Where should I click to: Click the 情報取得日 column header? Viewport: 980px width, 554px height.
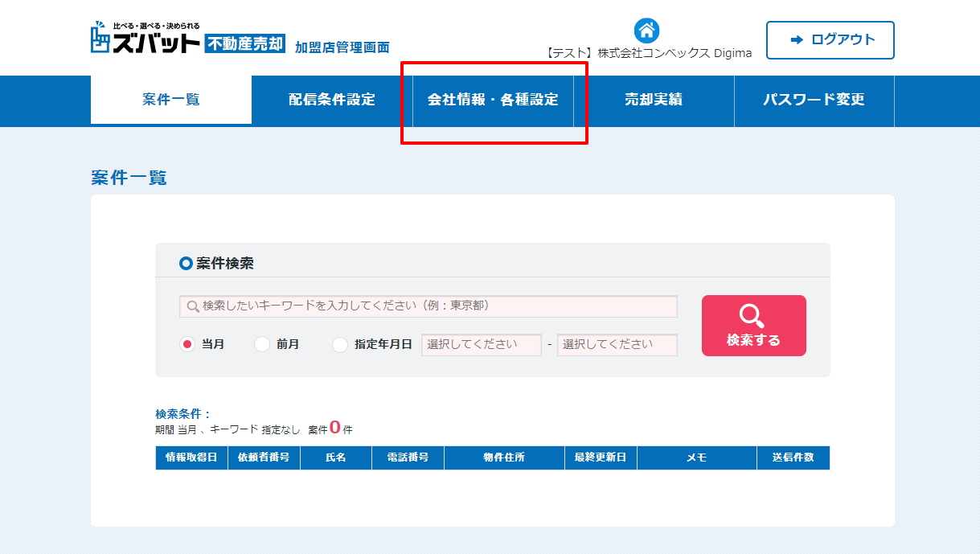click(x=191, y=458)
